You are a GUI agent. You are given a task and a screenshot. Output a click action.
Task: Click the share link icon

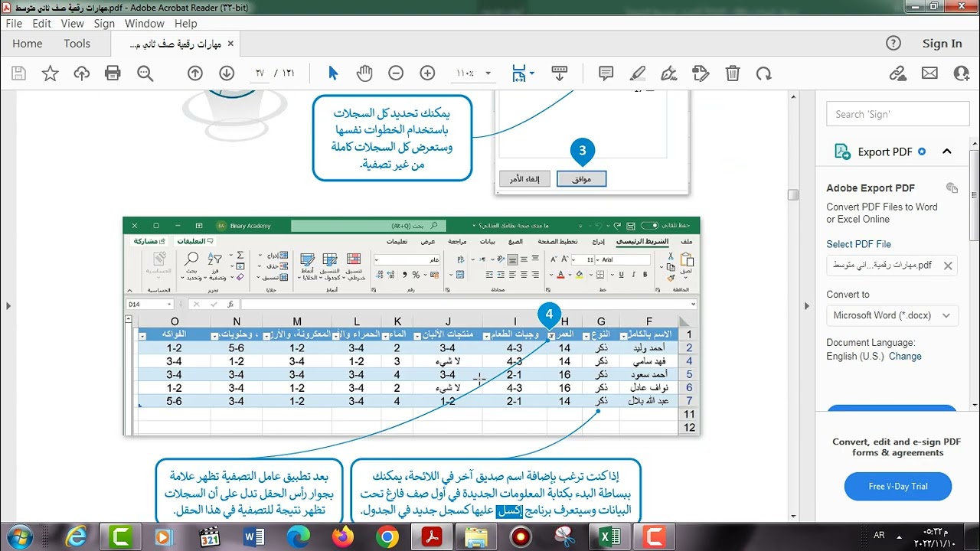click(898, 73)
